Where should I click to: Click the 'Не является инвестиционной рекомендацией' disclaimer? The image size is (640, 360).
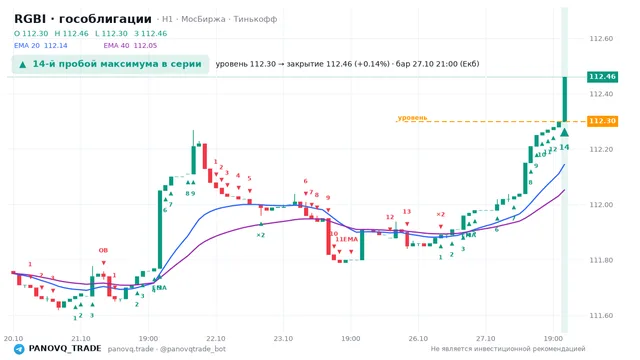(508, 349)
